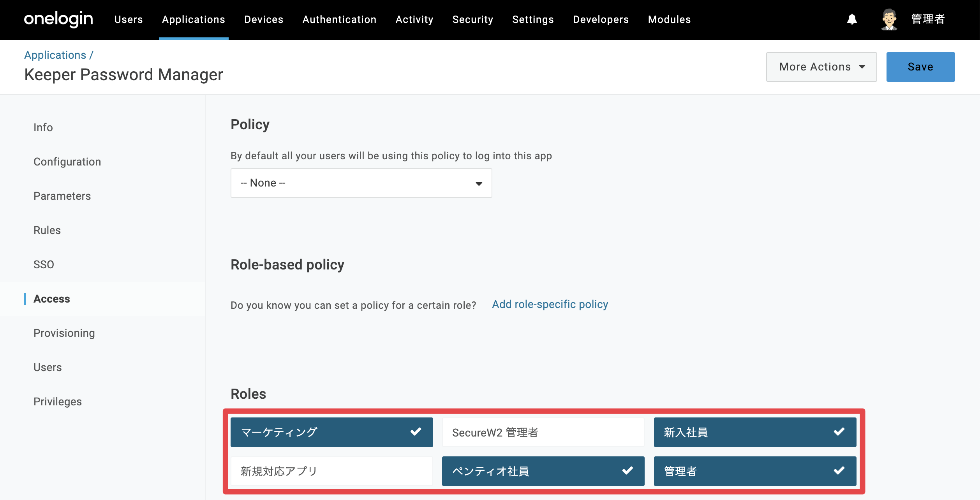Click the onelogin logo

(58, 19)
